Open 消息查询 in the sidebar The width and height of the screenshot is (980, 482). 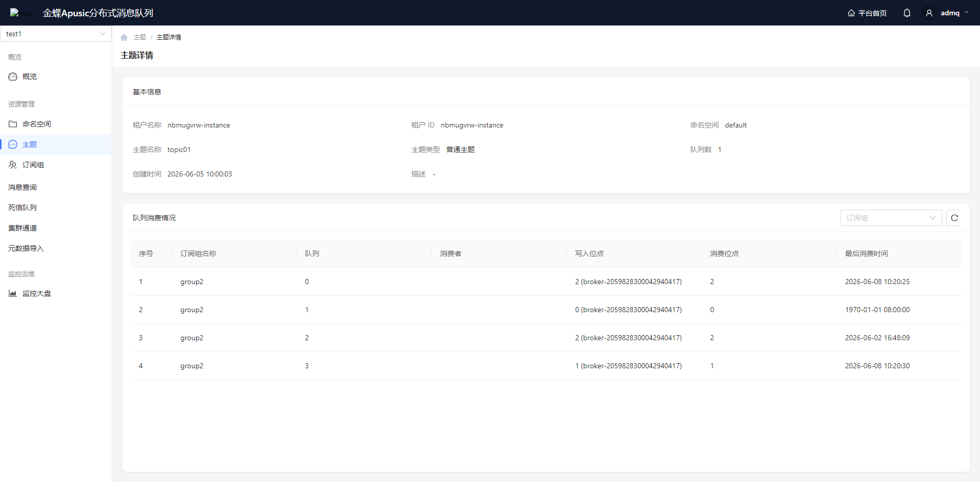click(56, 187)
